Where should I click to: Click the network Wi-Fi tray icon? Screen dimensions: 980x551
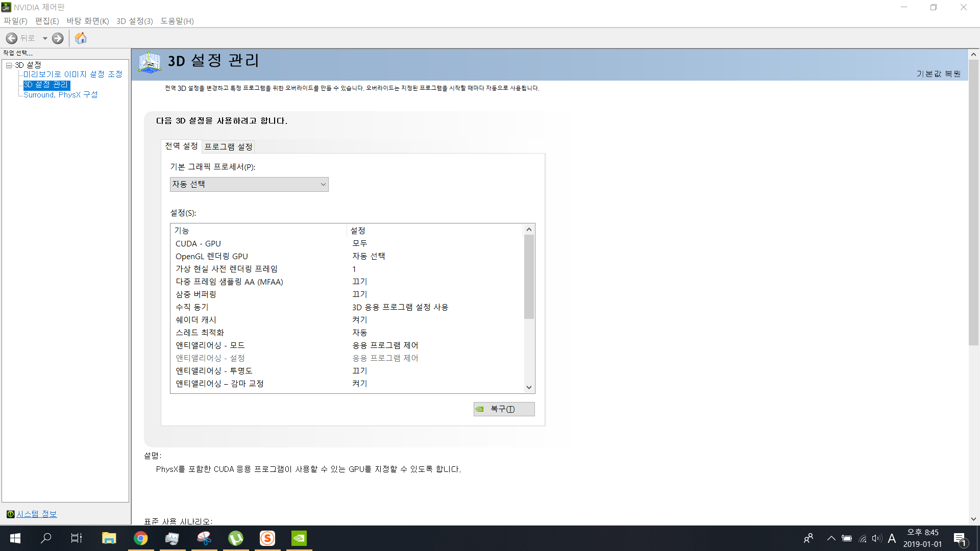[x=863, y=538]
